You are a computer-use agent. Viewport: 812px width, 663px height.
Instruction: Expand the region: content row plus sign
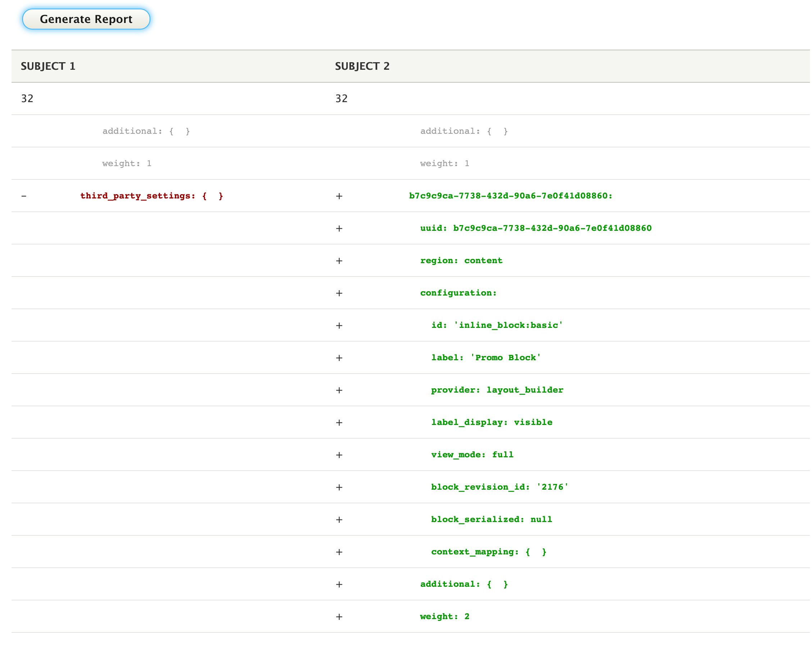coord(339,260)
